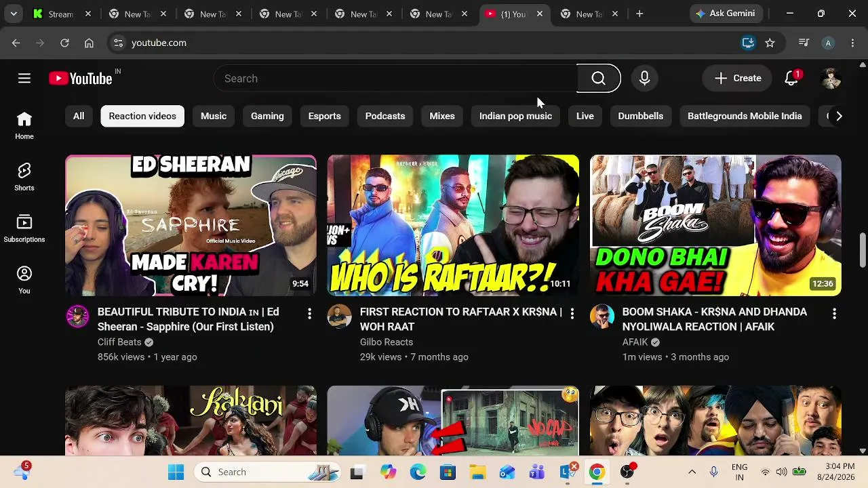Reload the YouTube page
868x488 pixels.
pos(64,43)
